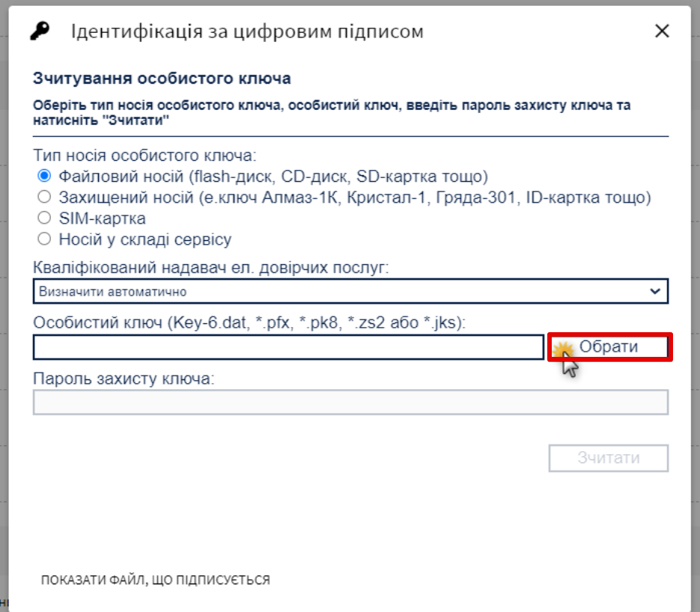Click the Пароль захисту ключа password field
Screen dimensions: 700x612
(350, 403)
